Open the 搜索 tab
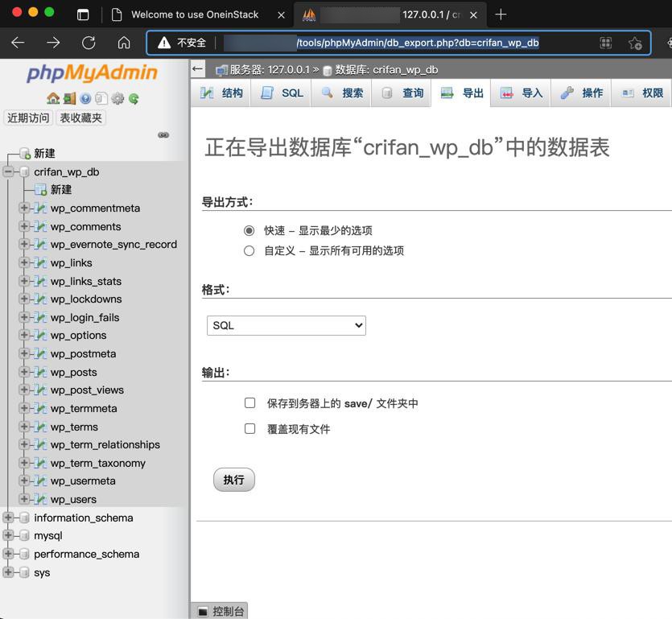The image size is (672, 619). [x=341, y=93]
